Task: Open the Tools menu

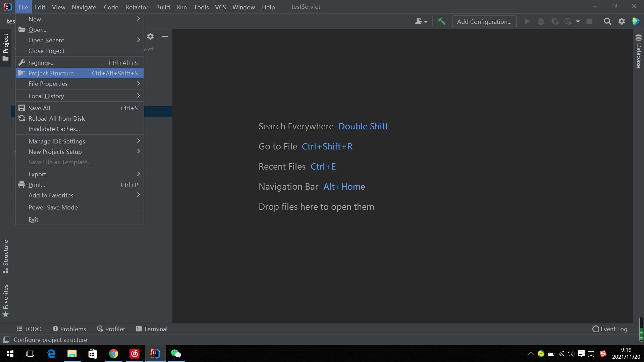Action: pos(201,7)
